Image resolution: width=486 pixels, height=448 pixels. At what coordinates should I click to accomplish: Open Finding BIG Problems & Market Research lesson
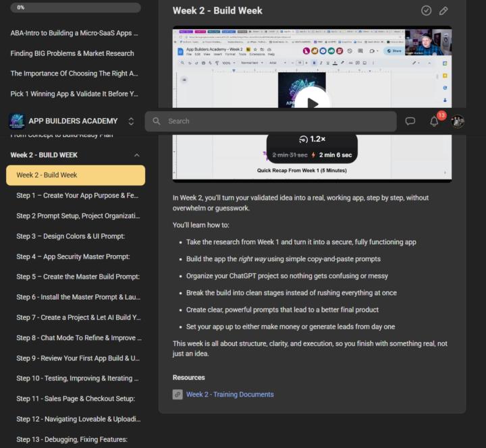72,53
